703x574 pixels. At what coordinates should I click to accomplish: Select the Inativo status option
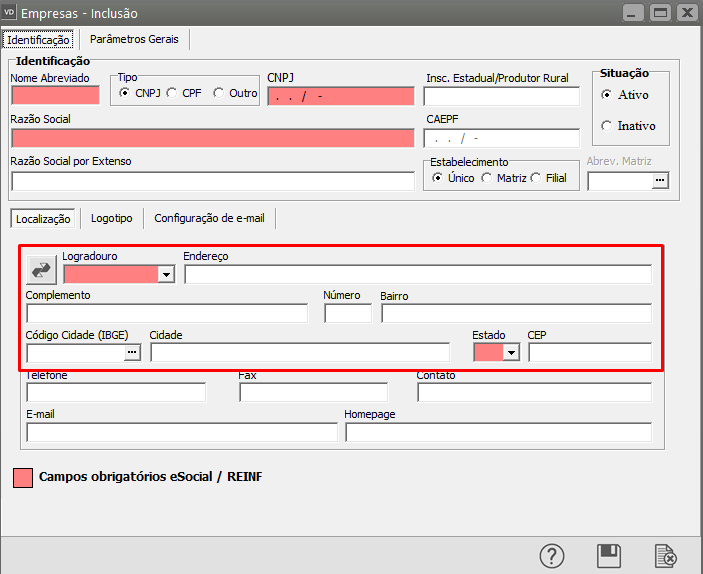[x=607, y=126]
